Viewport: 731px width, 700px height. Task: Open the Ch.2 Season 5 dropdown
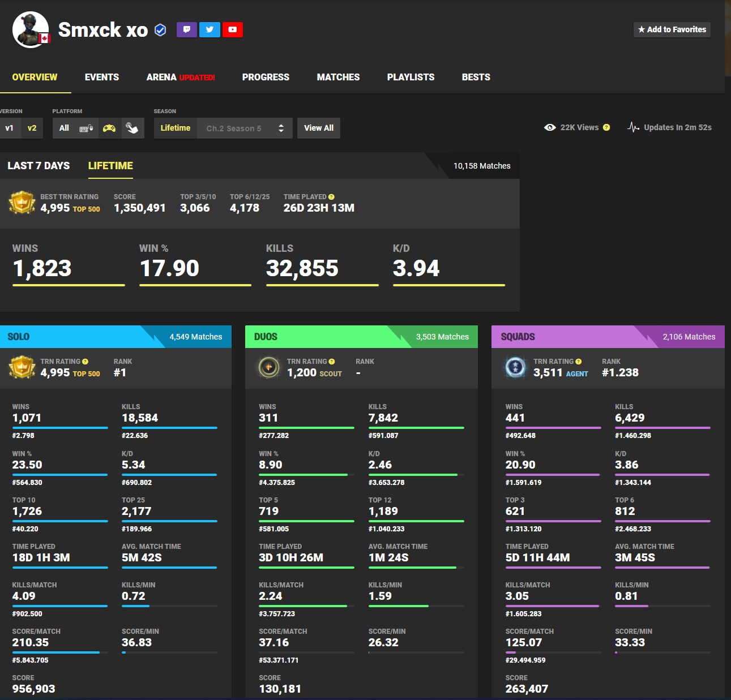pos(245,128)
